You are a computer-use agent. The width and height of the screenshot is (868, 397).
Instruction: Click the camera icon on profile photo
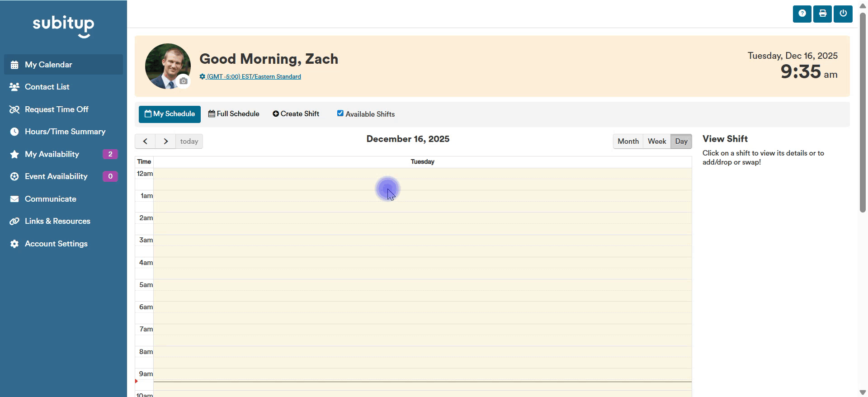pos(184,81)
